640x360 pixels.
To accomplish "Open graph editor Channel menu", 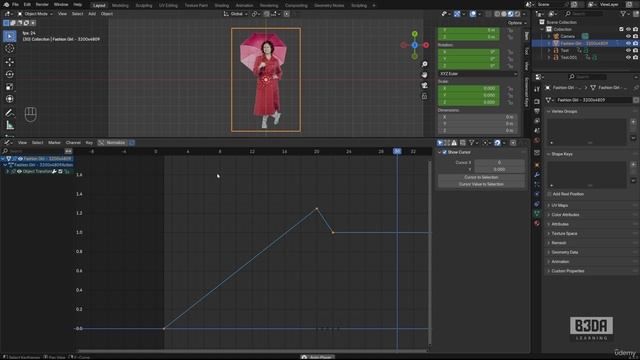I will [73, 143].
